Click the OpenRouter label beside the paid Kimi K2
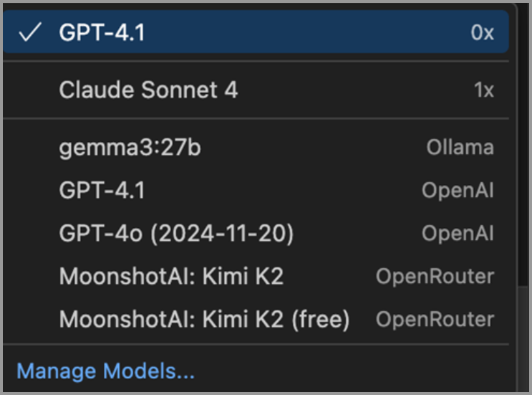Screen dimensions: 532x395 [x=435, y=277]
